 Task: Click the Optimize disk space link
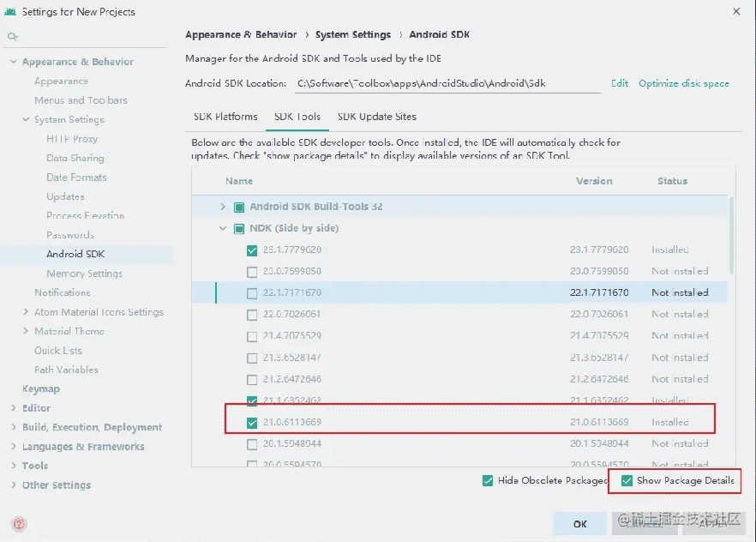click(684, 83)
